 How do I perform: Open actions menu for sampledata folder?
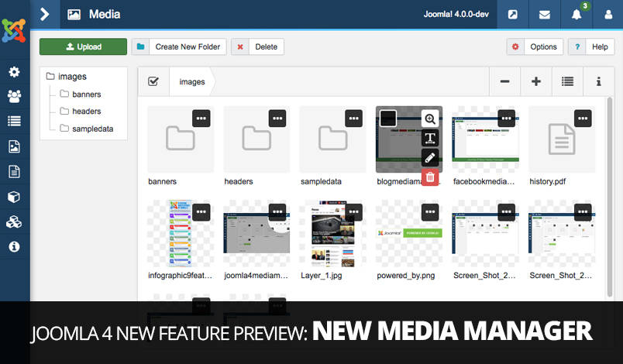(x=353, y=118)
